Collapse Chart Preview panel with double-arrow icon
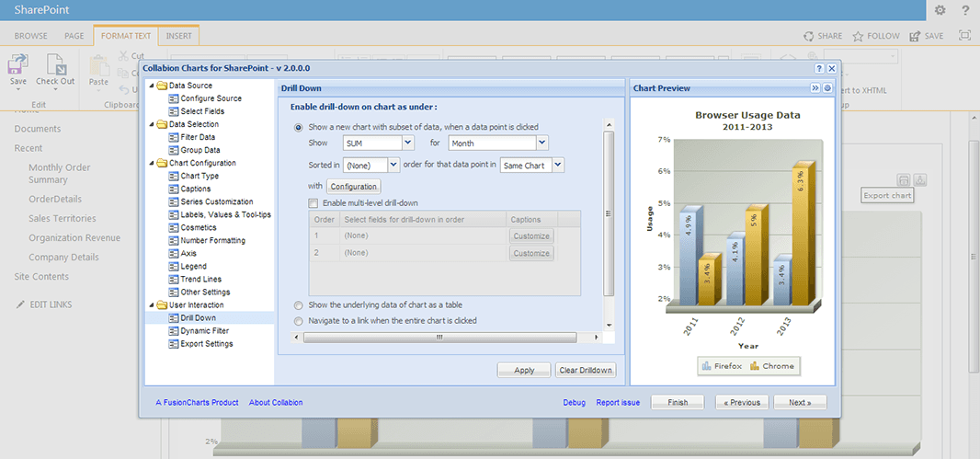The image size is (980, 459). pyautogui.click(x=815, y=88)
